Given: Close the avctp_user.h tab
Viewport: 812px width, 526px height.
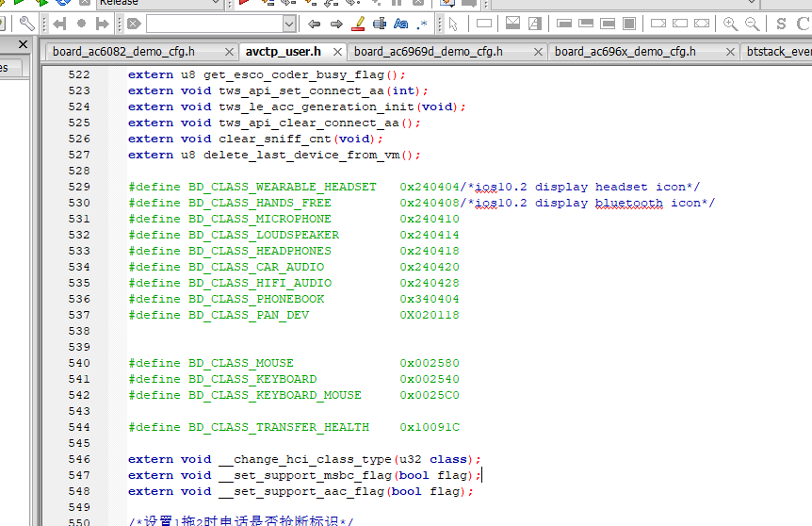Looking at the screenshot, I should pyautogui.click(x=337, y=52).
